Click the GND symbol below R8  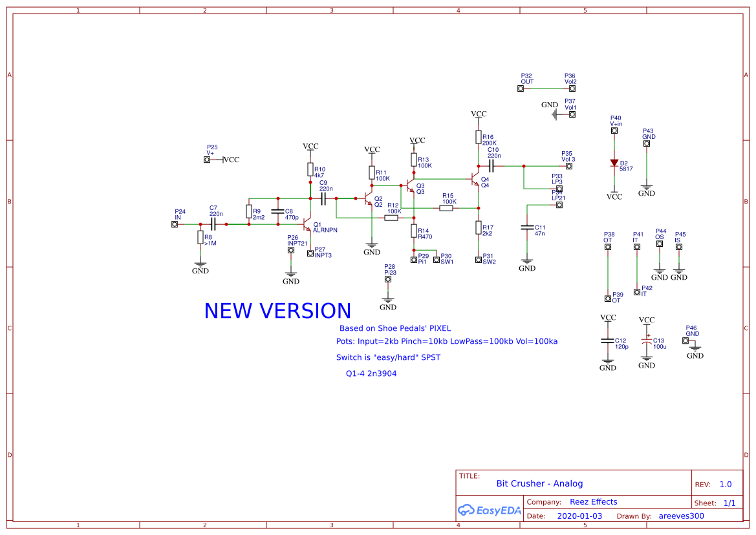200,265
